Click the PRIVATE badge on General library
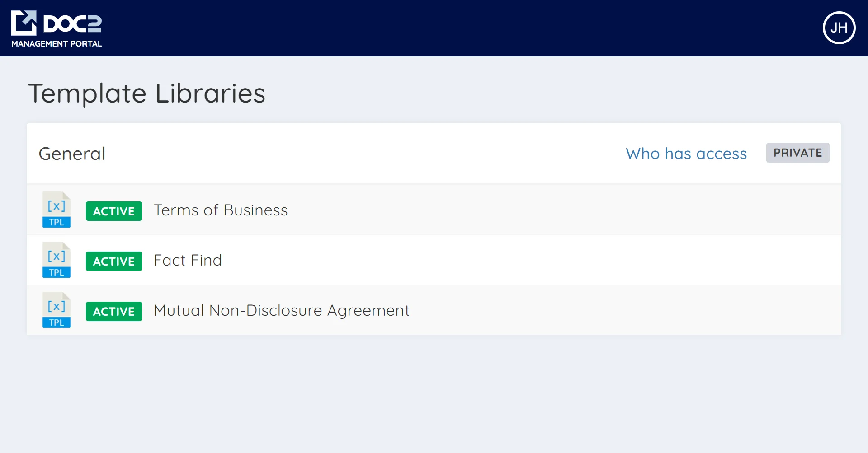Image resolution: width=868 pixels, height=453 pixels. (797, 153)
